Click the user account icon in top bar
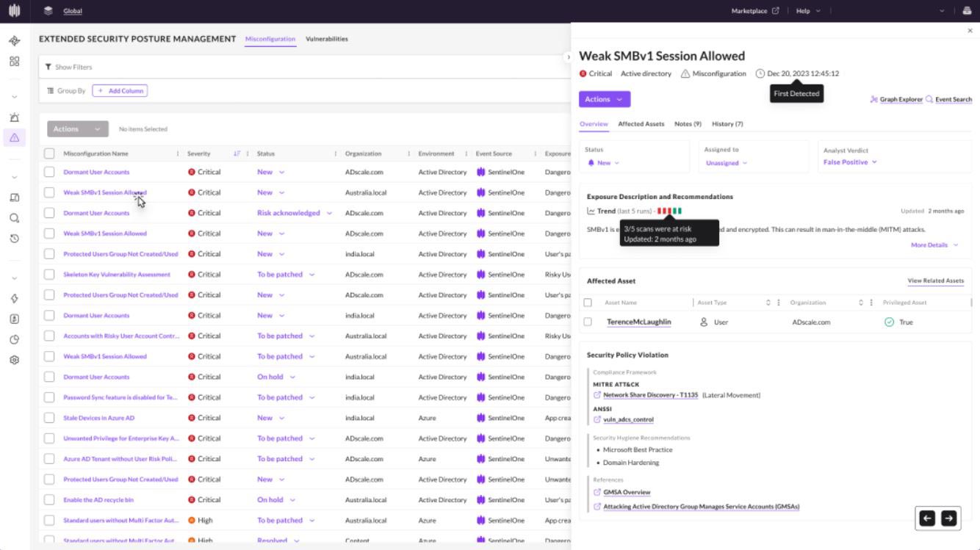This screenshot has height=550, width=980. 966,11
